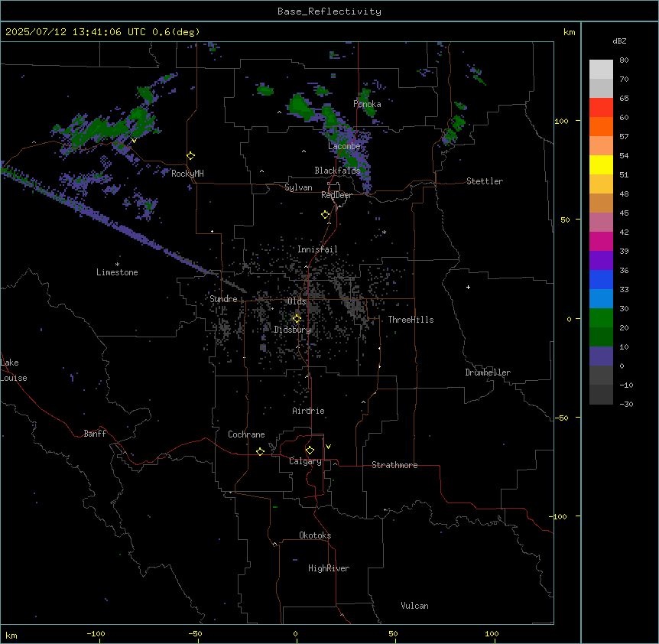Click the RedDeer city label
This screenshot has width=659, height=644.
(336, 195)
